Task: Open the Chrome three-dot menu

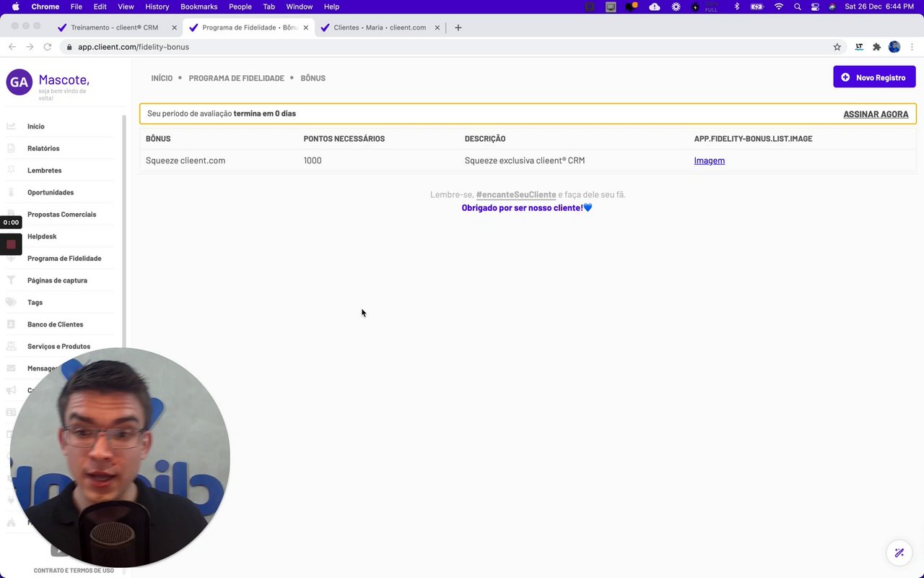Action: (912, 47)
